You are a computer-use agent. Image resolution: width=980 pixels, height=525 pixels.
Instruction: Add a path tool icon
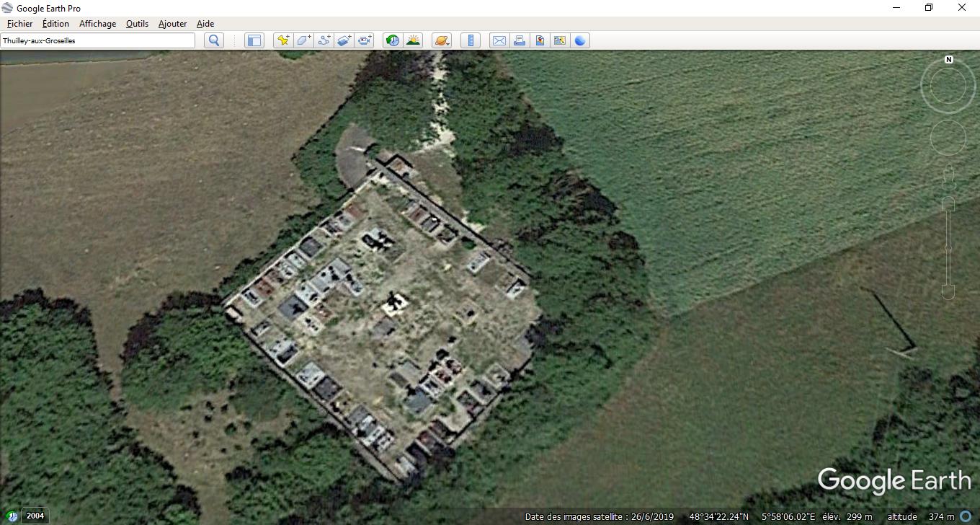click(324, 40)
